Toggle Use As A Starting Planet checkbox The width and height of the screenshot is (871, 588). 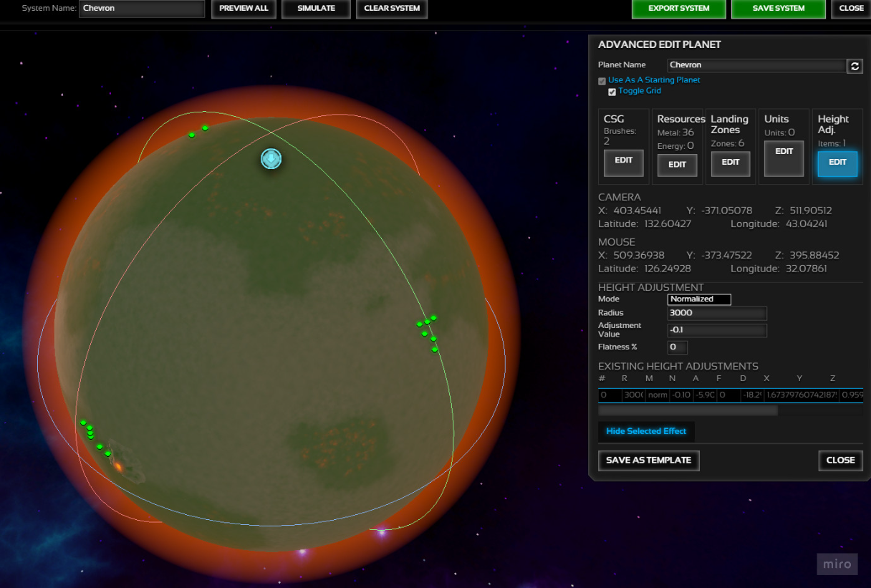click(602, 81)
